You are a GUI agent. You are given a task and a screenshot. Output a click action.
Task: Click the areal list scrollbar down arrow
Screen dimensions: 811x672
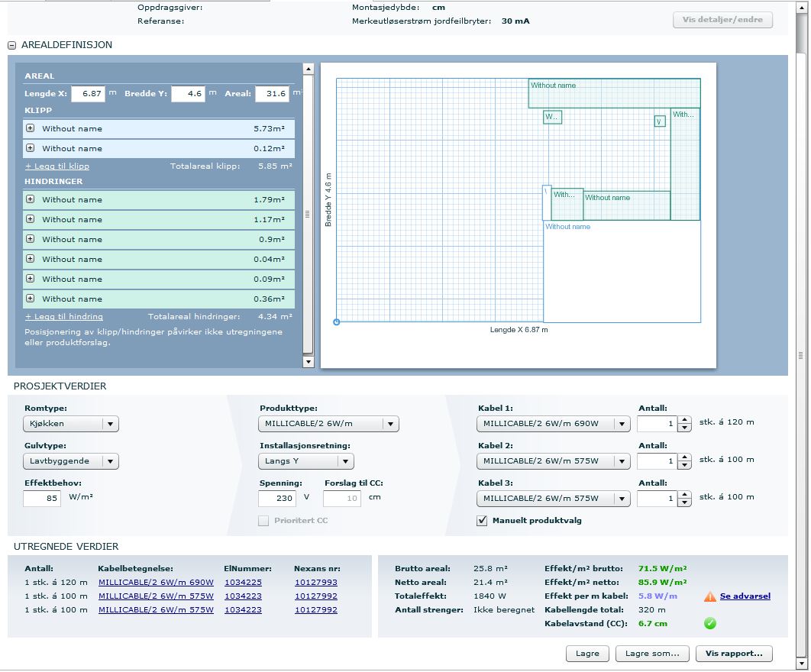309,362
